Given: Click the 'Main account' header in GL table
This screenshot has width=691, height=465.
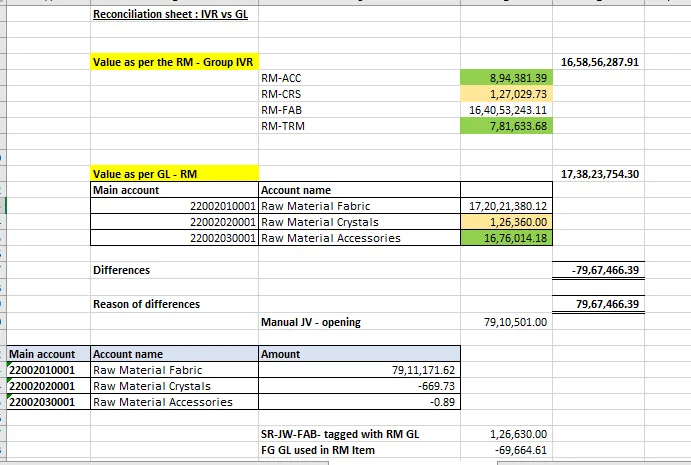Looking at the screenshot, I should click(175, 190).
